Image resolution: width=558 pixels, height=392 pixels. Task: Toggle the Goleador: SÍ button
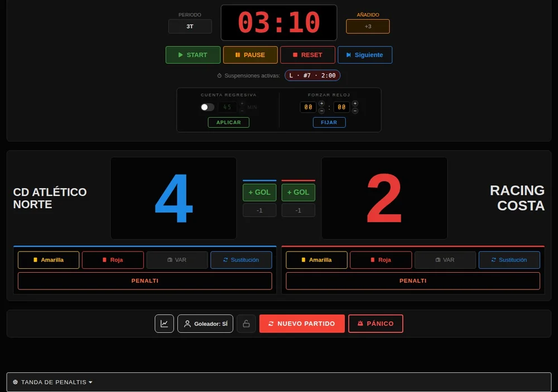pos(205,323)
